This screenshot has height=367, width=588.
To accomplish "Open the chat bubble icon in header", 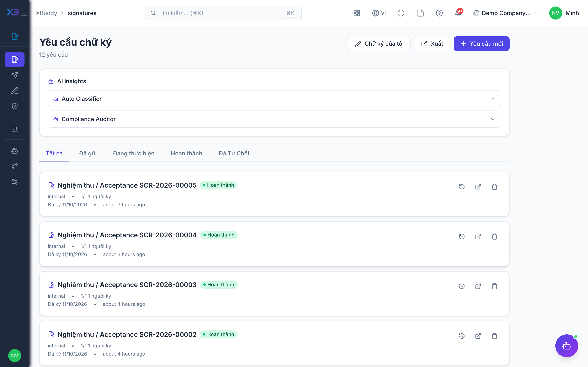I will (x=401, y=13).
